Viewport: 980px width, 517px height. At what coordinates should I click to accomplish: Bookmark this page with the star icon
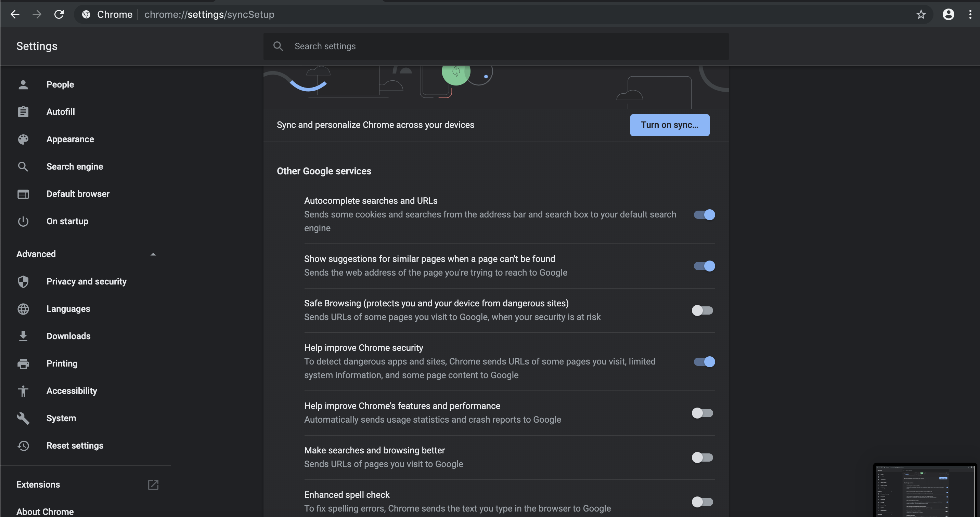click(921, 14)
